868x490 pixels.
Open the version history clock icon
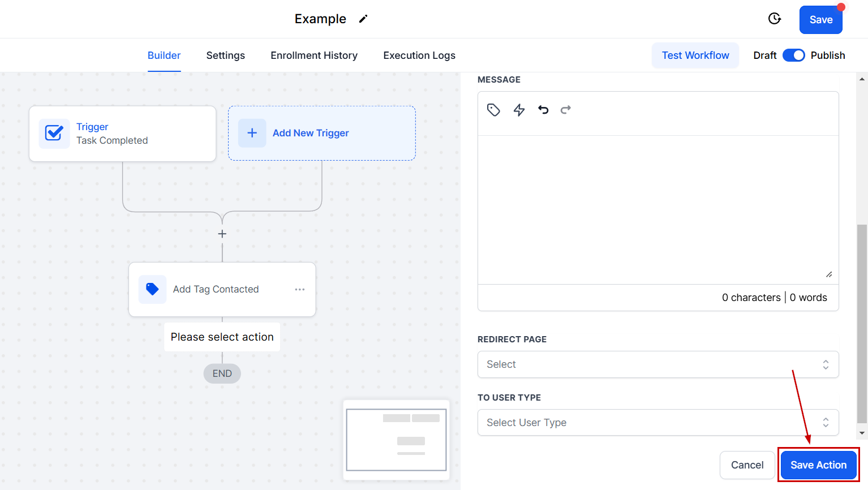775,19
